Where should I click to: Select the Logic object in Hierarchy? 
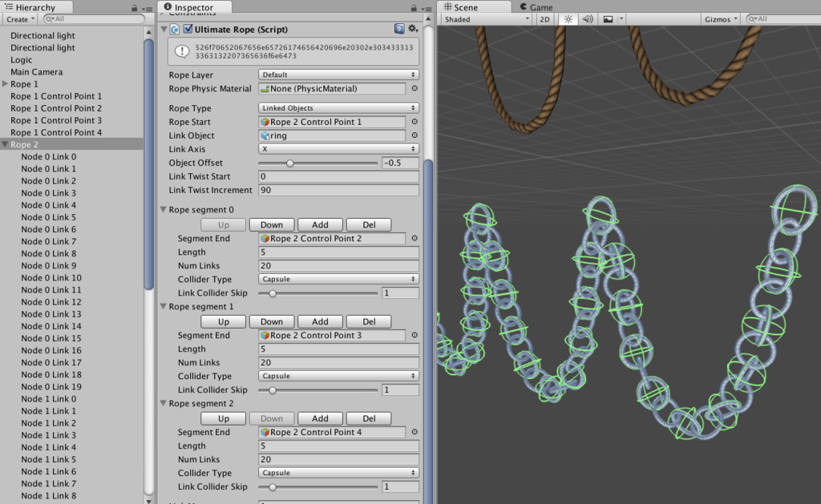point(22,59)
